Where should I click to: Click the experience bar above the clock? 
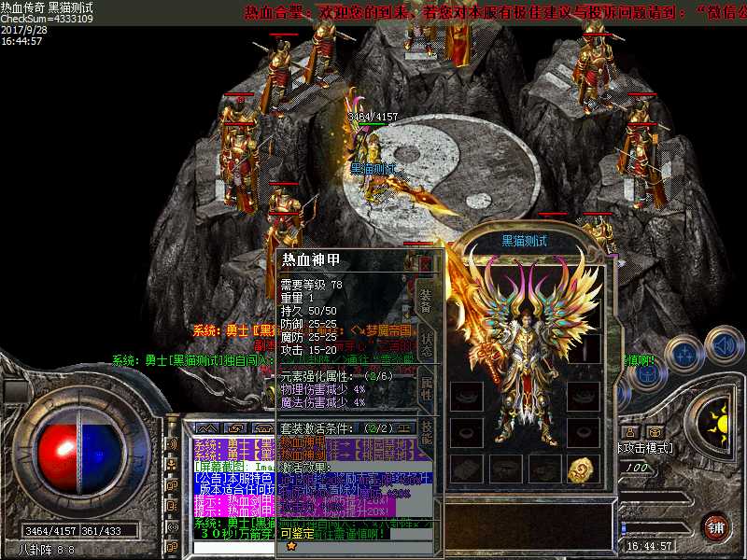click(x=657, y=528)
